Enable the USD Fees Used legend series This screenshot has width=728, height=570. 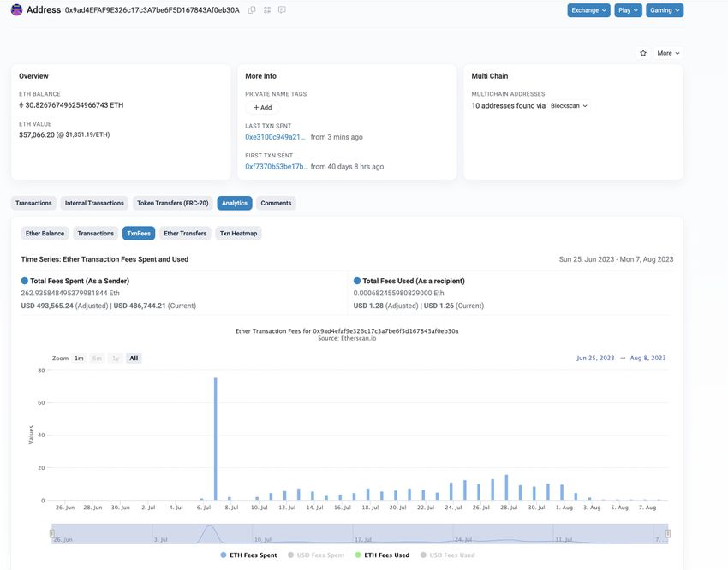tap(447, 555)
